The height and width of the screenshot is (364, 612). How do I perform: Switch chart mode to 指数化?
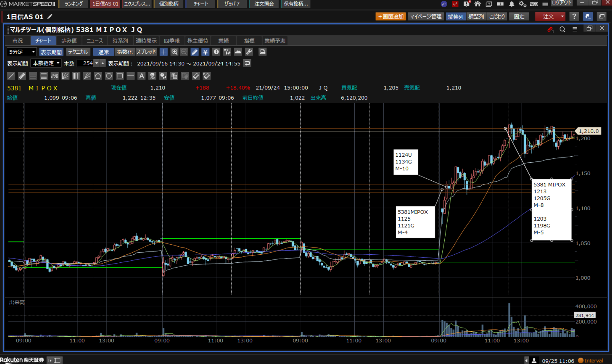(x=124, y=52)
